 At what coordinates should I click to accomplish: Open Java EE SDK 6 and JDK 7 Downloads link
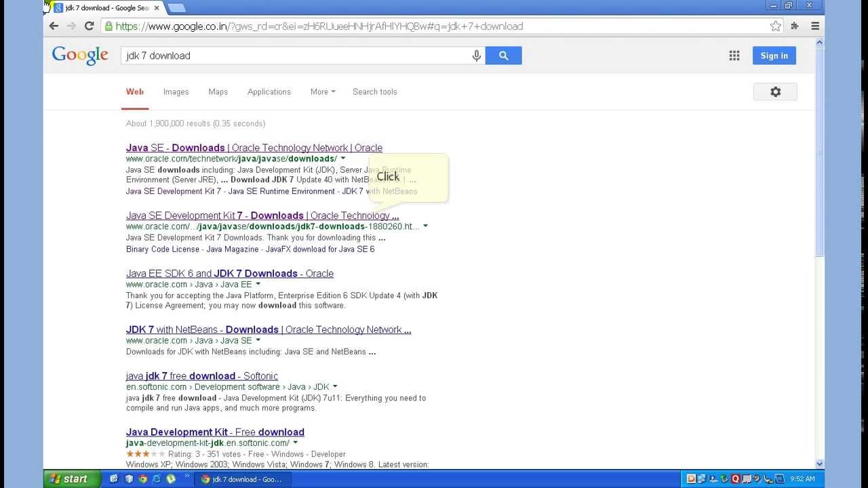(x=230, y=274)
